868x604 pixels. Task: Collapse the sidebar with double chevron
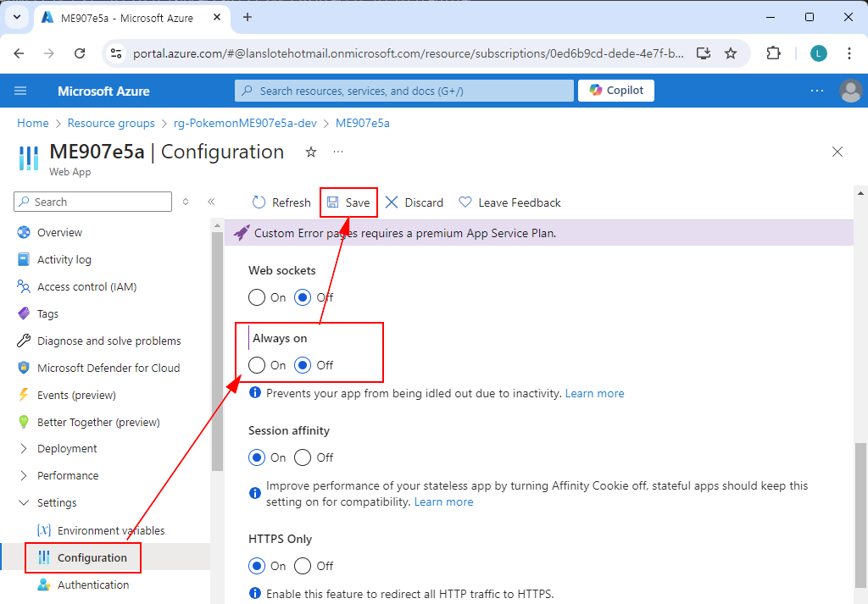point(211,202)
